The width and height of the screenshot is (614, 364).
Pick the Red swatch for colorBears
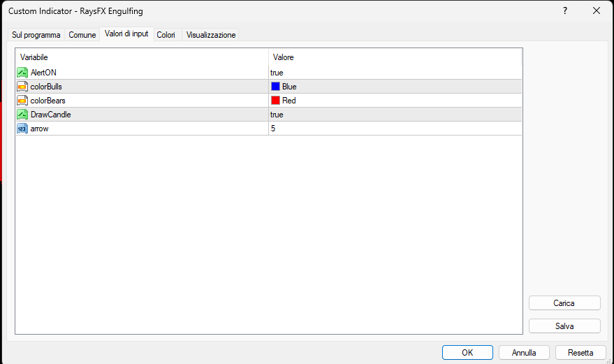[276, 101]
